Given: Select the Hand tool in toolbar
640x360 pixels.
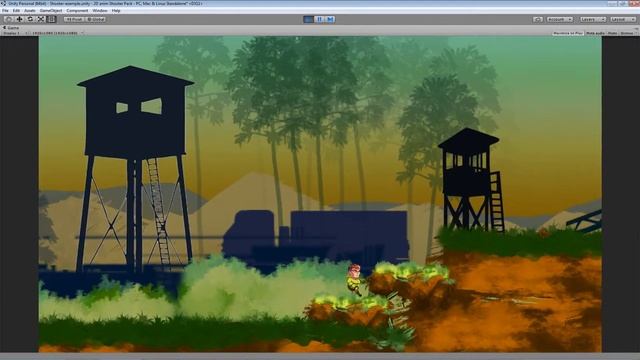Looking at the screenshot, I should point(9,19).
